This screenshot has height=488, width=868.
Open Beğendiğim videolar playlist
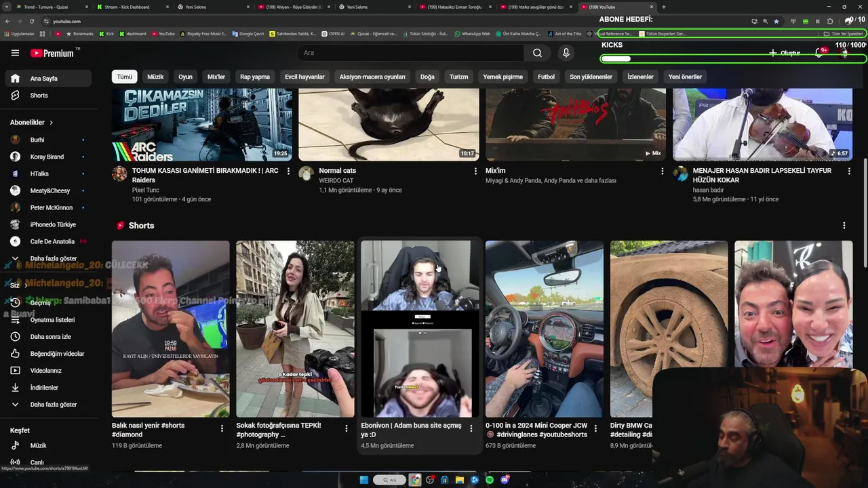(x=49, y=354)
